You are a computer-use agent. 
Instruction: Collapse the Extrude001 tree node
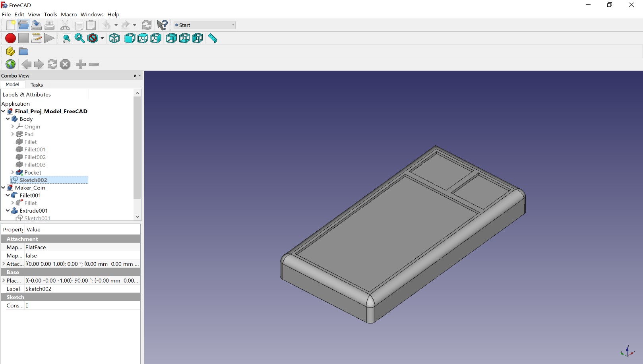[8, 211]
